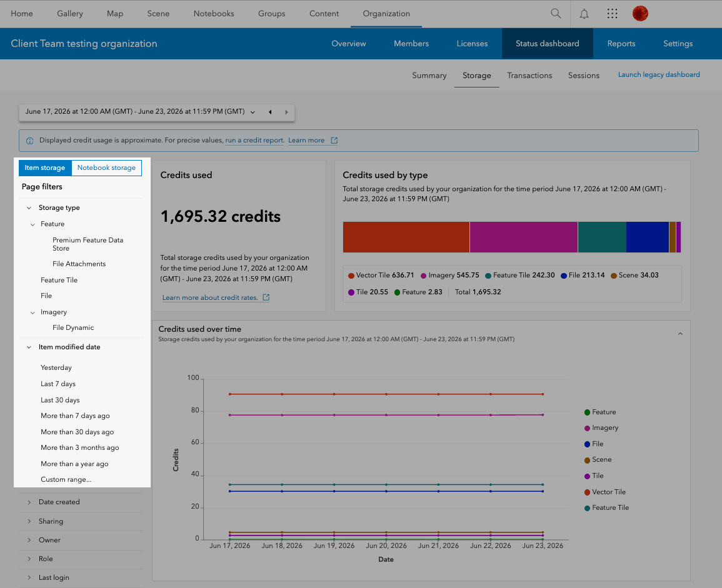Toggle Vector Tile series in chart legend
Image resolution: width=722 pixels, height=588 pixels.
[604, 492]
